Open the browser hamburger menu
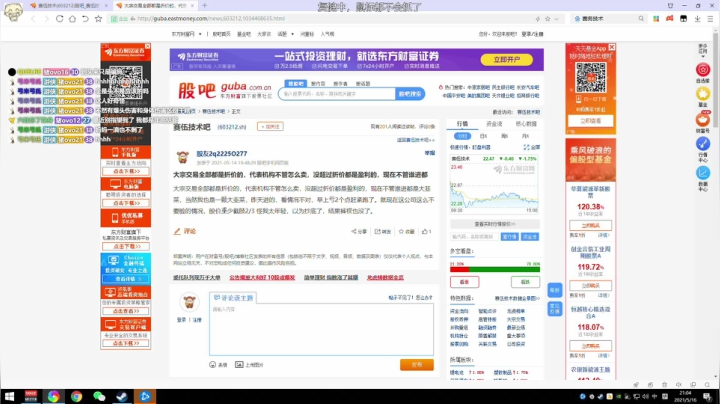Image resolution: width=720 pixels, height=404 pixels. click(710, 19)
